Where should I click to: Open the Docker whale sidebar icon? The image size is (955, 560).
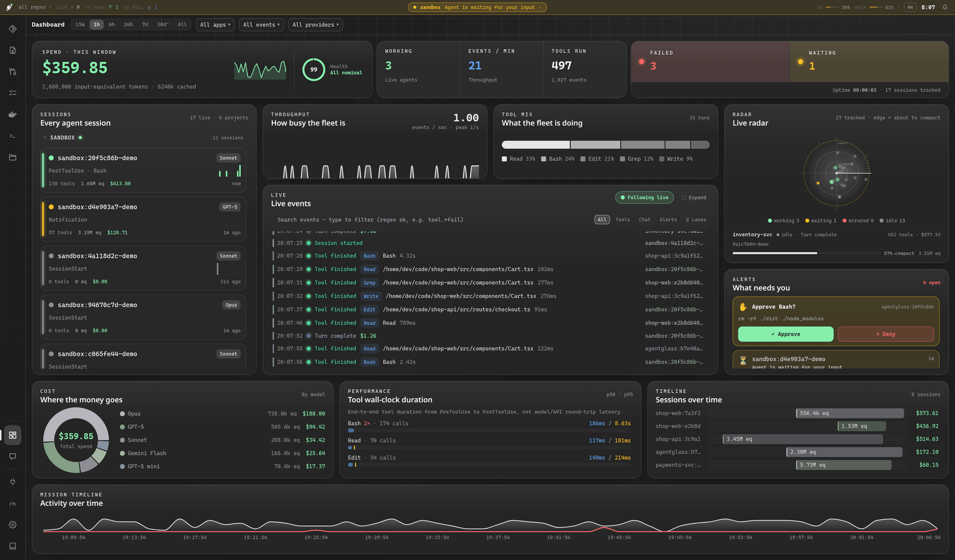(x=12, y=114)
